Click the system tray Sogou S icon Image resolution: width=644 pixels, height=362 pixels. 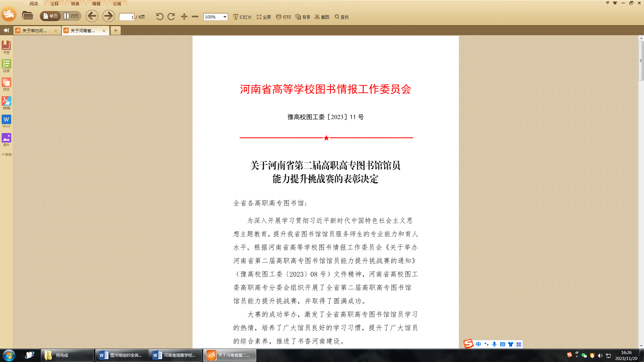[569, 355]
